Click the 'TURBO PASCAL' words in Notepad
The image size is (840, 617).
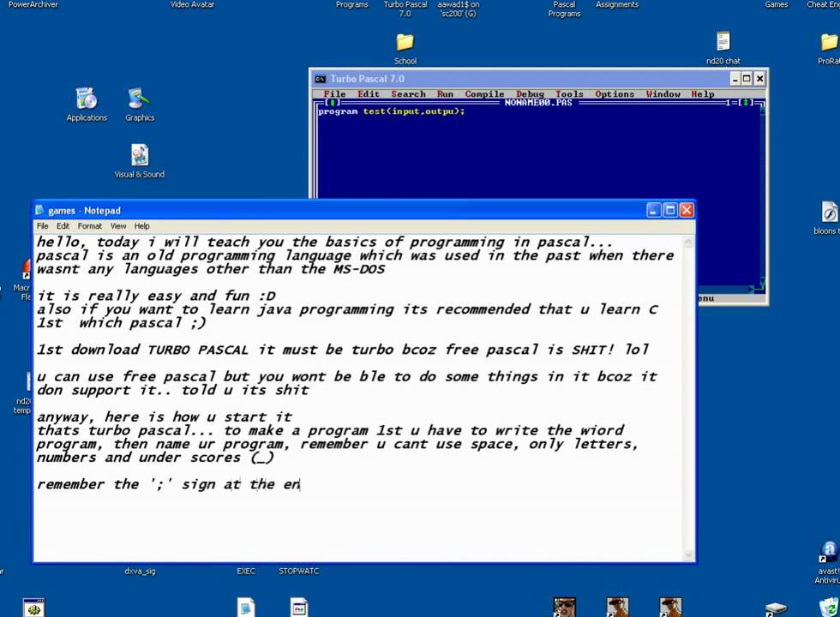(x=198, y=350)
